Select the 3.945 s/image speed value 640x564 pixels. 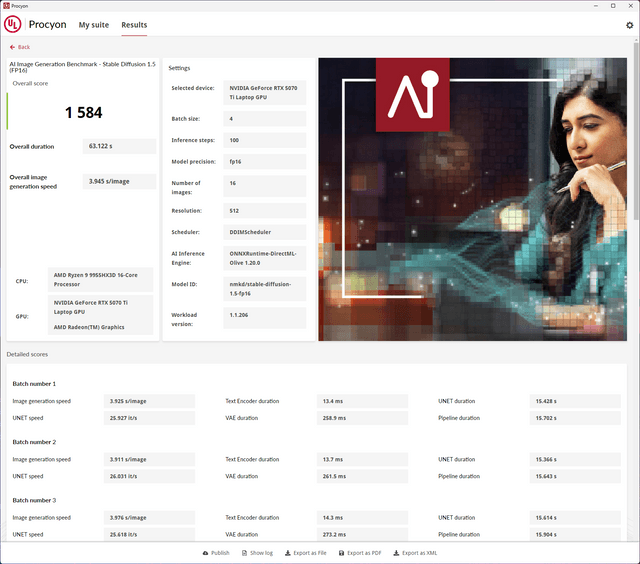click(x=119, y=181)
